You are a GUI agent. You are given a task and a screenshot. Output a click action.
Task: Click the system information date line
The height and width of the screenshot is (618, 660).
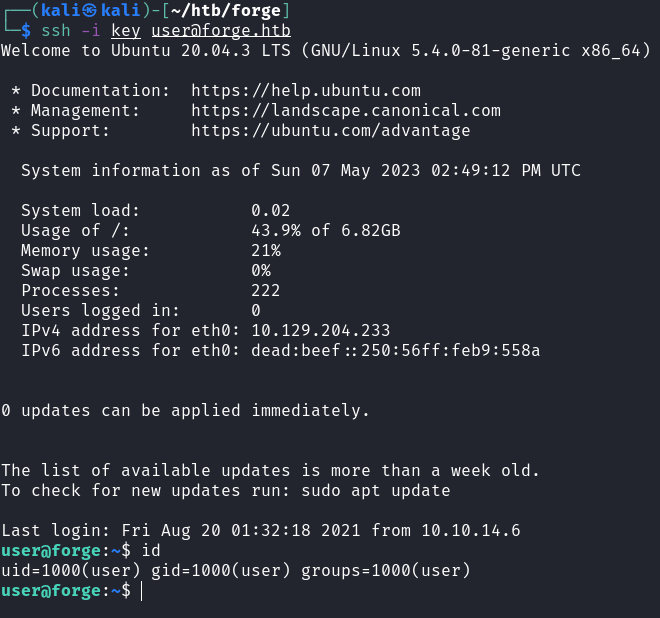[x=300, y=171]
